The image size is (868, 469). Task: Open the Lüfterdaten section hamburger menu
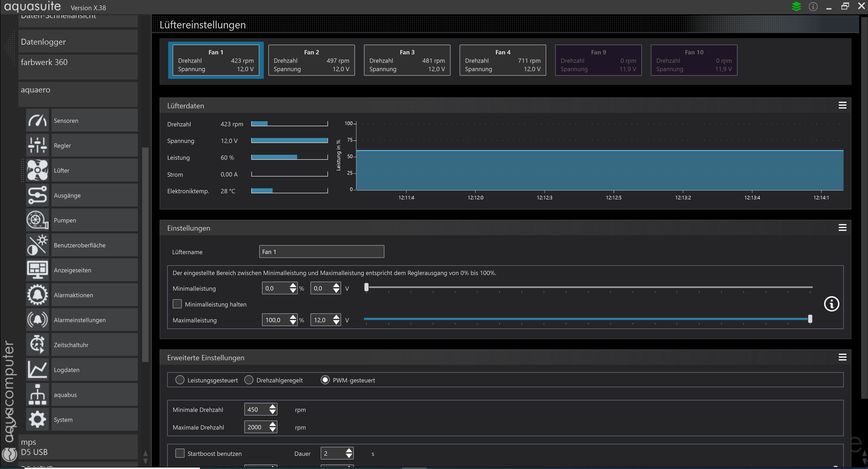pyautogui.click(x=842, y=105)
